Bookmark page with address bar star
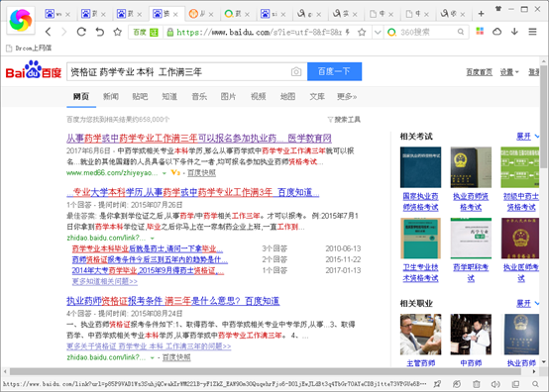Image resolution: width=549 pixels, height=392 pixels. point(362,33)
